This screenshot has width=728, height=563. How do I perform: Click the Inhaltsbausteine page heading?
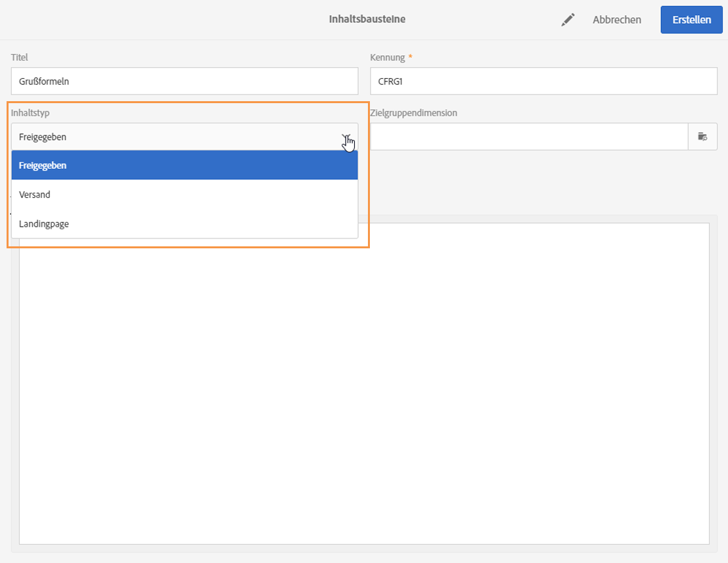point(367,19)
